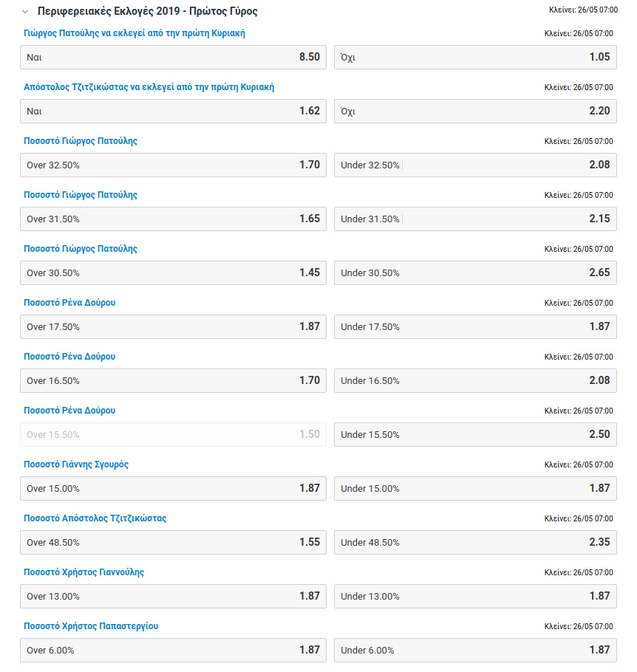Add Over 30.50% at 1.45 to betslip
This screenshot has width=637, height=672.
pos(173,273)
